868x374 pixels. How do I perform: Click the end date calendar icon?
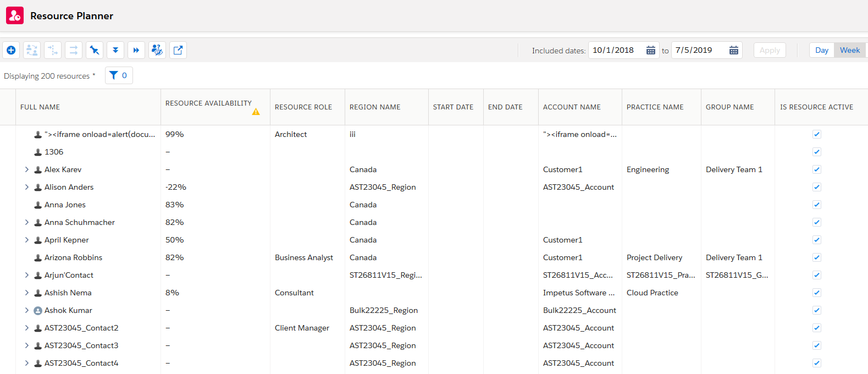click(734, 50)
